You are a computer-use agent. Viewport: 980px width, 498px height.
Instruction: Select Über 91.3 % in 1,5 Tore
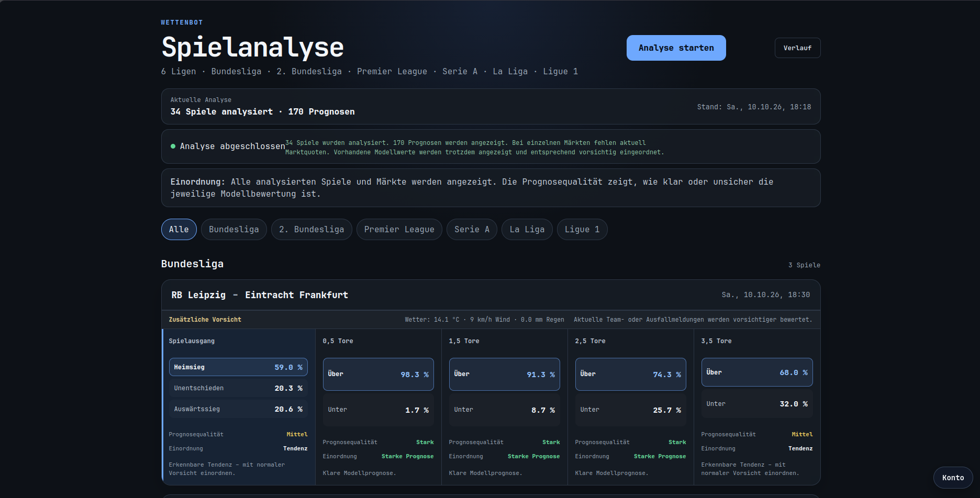click(x=504, y=374)
